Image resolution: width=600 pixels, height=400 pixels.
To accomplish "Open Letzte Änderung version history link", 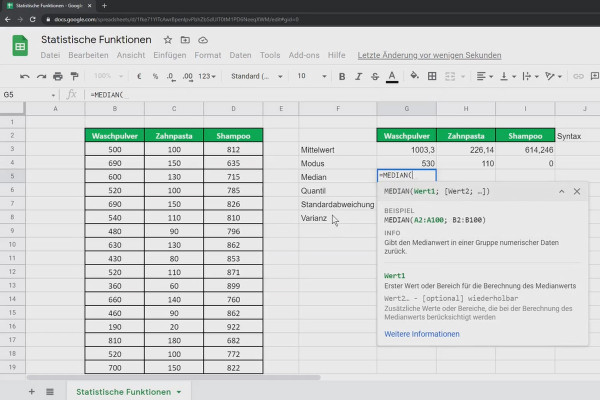I will tap(429, 55).
